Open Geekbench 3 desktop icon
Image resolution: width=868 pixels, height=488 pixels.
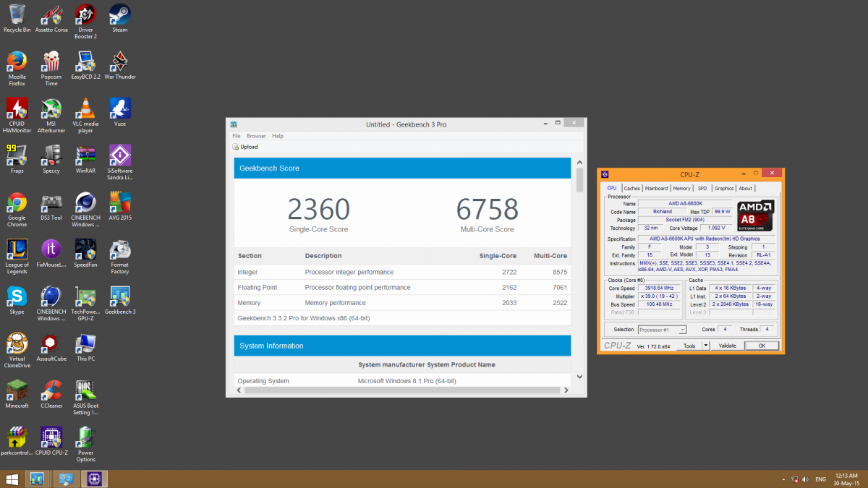tap(120, 301)
